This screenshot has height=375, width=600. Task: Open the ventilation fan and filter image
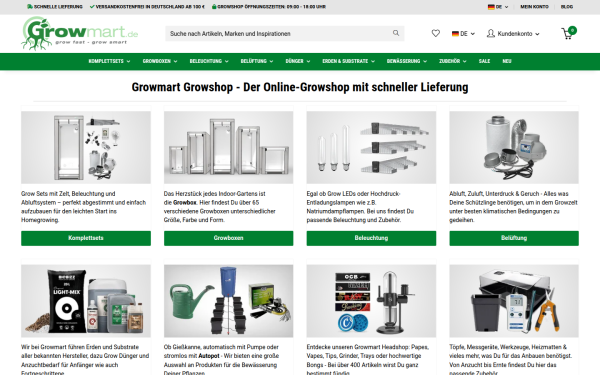pos(514,147)
